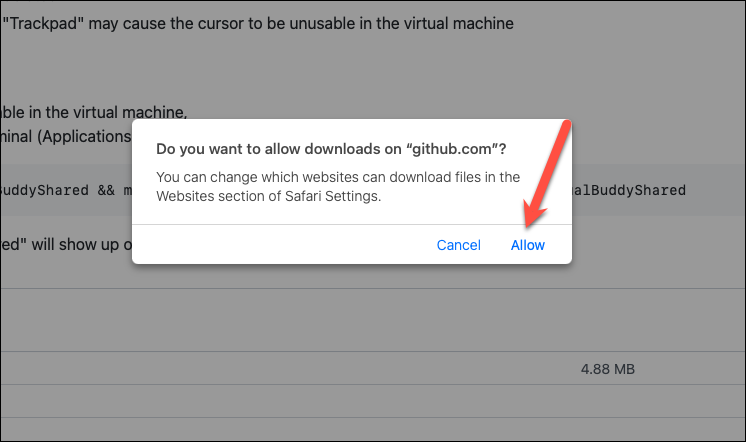Click the "Trackpad" quoted word at top

pyautogui.click(x=43, y=23)
